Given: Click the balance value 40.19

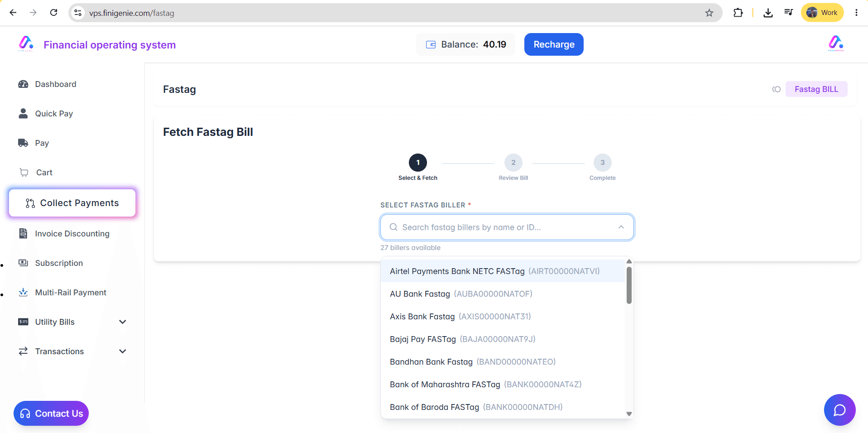Looking at the screenshot, I should [494, 44].
